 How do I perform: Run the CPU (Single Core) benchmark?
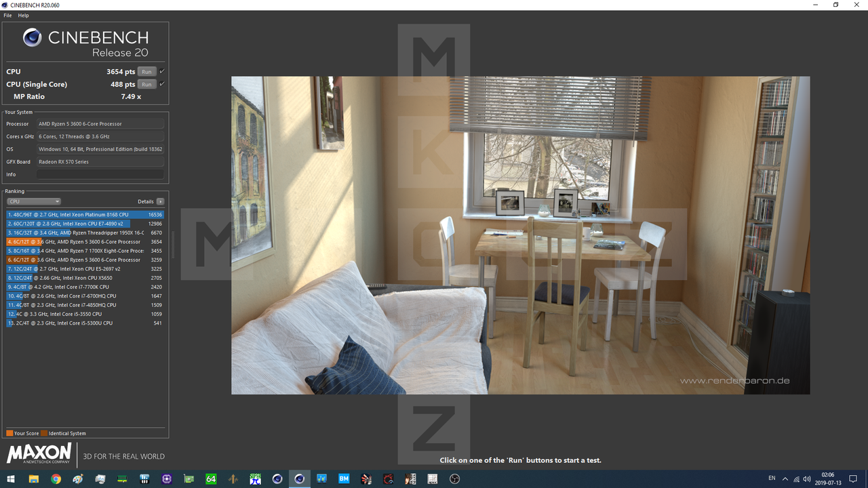coord(147,84)
